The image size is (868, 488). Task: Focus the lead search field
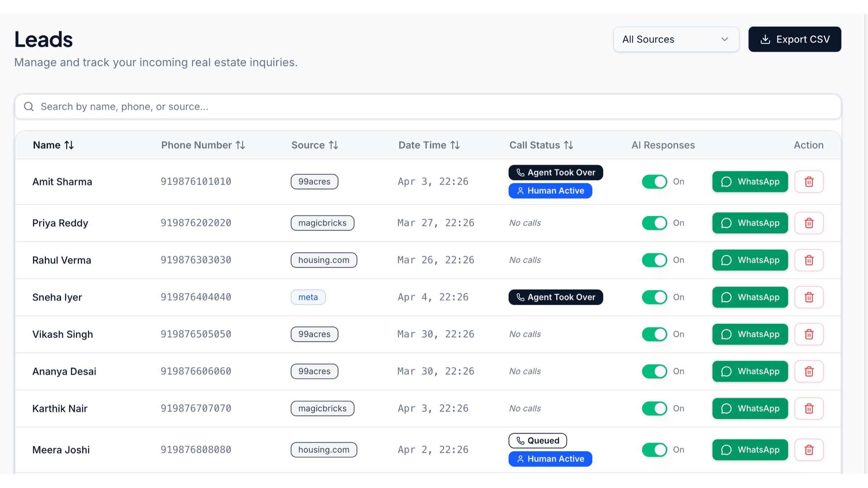428,106
